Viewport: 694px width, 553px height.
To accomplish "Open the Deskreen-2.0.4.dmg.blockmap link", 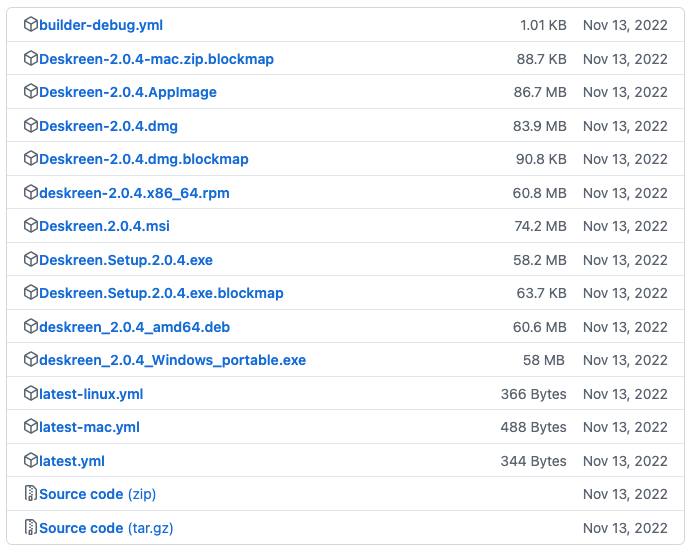I will (x=144, y=159).
